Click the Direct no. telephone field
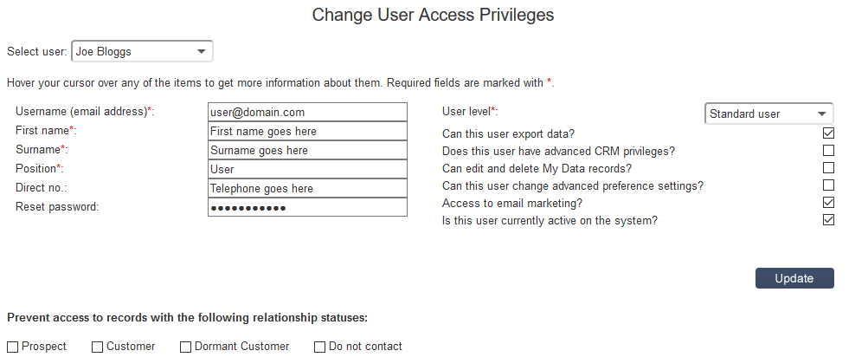The height and width of the screenshot is (357, 868). [x=307, y=189]
